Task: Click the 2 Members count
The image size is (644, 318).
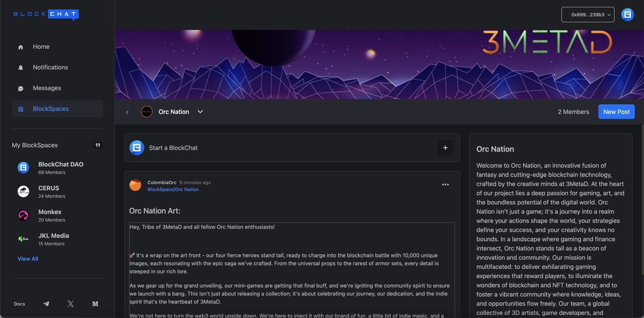Action: tap(573, 112)
